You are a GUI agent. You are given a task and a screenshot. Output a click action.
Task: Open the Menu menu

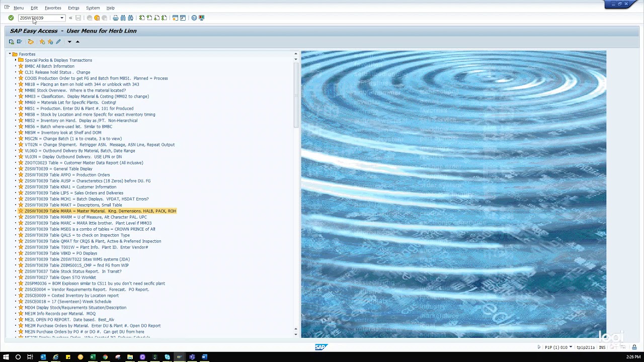coord(19,8)
